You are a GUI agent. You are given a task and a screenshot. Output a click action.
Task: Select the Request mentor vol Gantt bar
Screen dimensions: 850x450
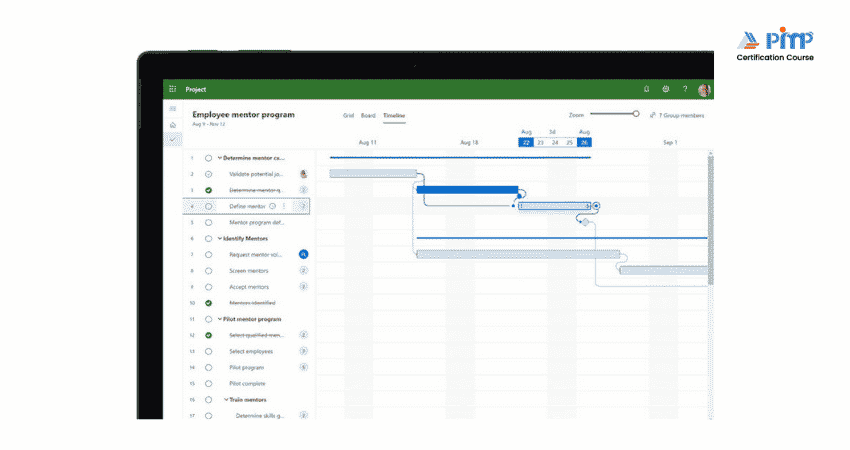click(x=518, y=254)
